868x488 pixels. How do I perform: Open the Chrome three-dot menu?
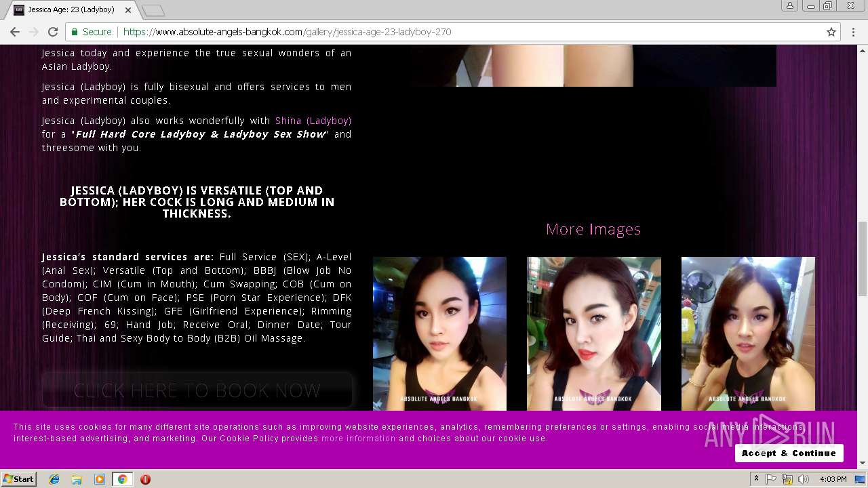[853, 32]
